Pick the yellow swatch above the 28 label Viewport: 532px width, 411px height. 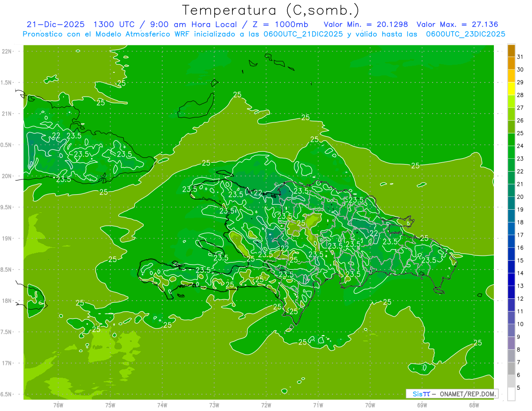click(x=511, y=89)
